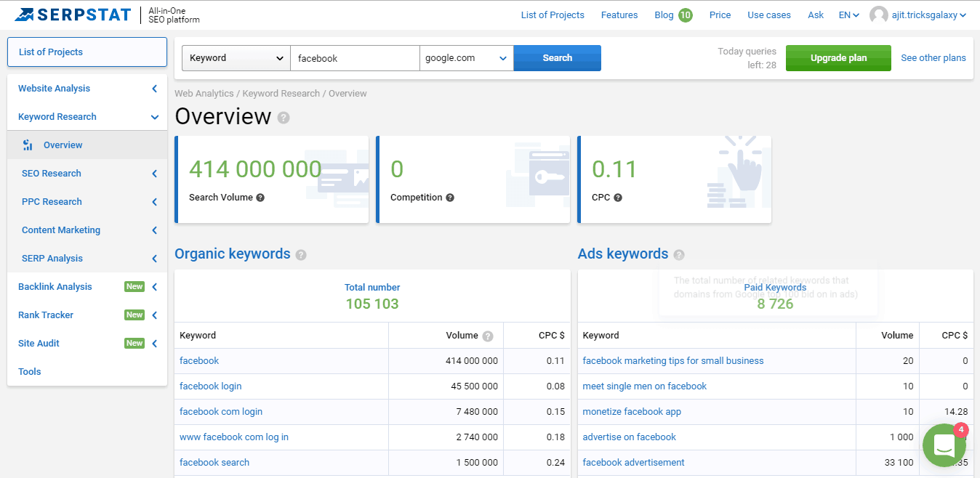
Task: Click the blue Search button
Action: coord(558,58)
